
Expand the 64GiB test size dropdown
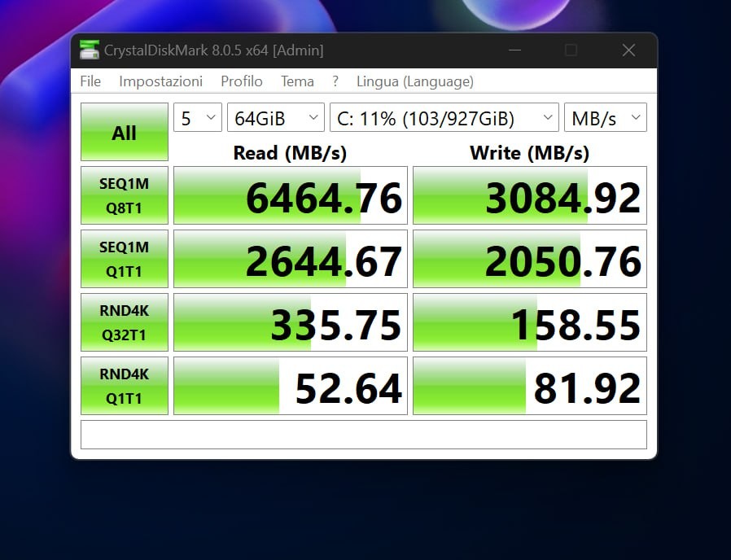click(x=275, y=118)
